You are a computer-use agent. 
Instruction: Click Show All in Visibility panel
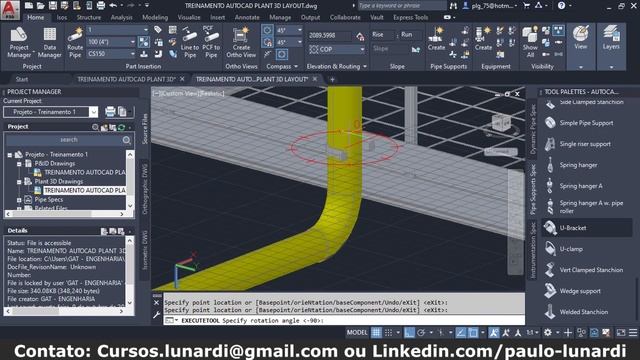click(530, 42)
